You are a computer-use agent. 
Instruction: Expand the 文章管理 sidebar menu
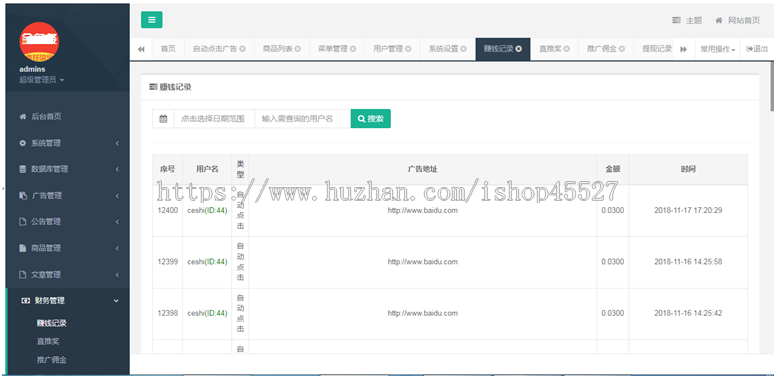pos(67,274)
